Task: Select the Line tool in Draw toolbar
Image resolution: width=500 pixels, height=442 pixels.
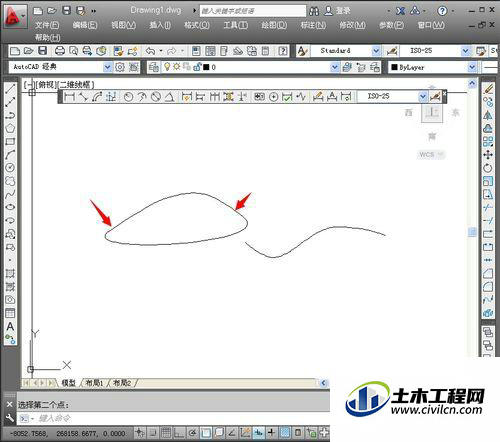Action: 10,89
